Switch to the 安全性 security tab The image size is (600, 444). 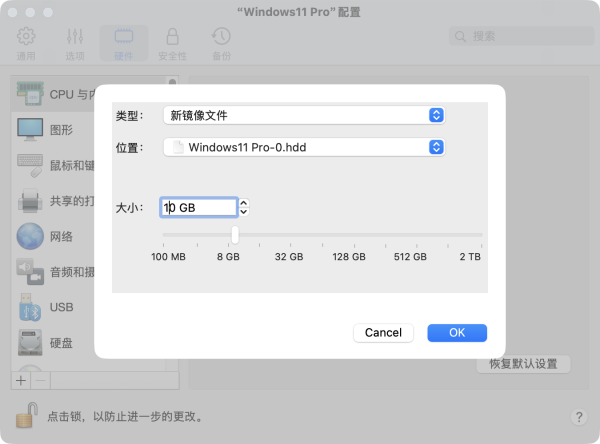[x=172, y=43]
